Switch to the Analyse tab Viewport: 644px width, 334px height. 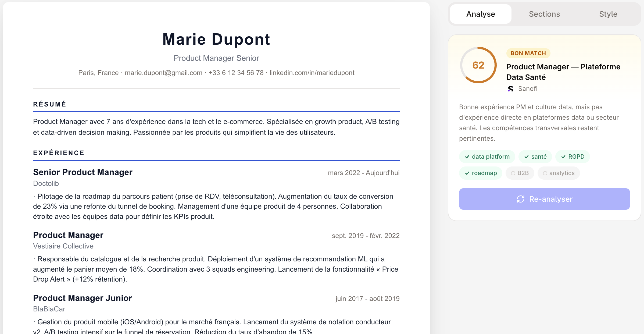pos(481,14)
